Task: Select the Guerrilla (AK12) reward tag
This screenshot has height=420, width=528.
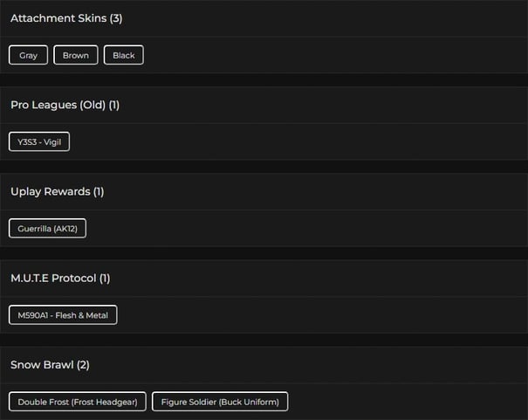Action: coord(48,229)
